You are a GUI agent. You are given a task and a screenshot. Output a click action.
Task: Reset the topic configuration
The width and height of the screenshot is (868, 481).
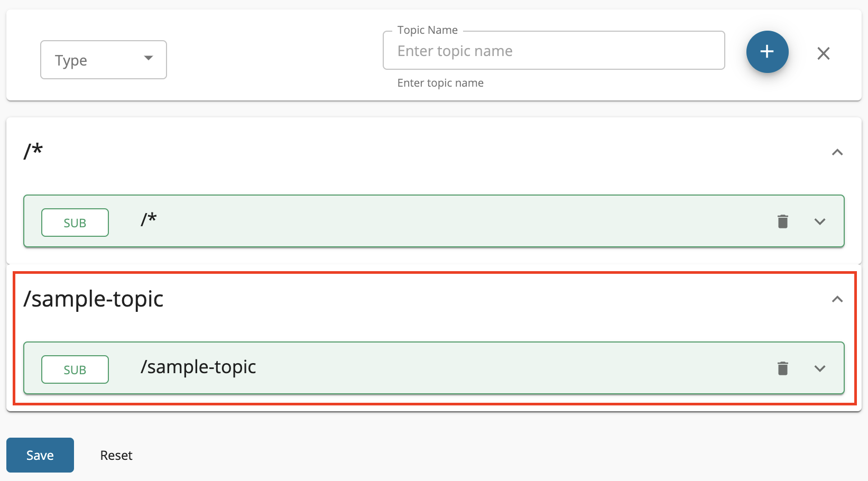pyautogui.click(x=116, y=455)
